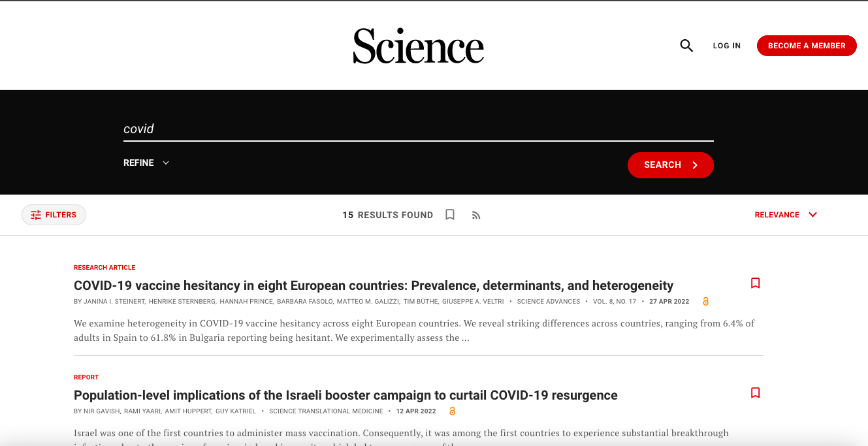The width and height of the screenshot is (868, 446).
Task: Bookmark the Israeli booster campaign report
Action: pos(756,393)
